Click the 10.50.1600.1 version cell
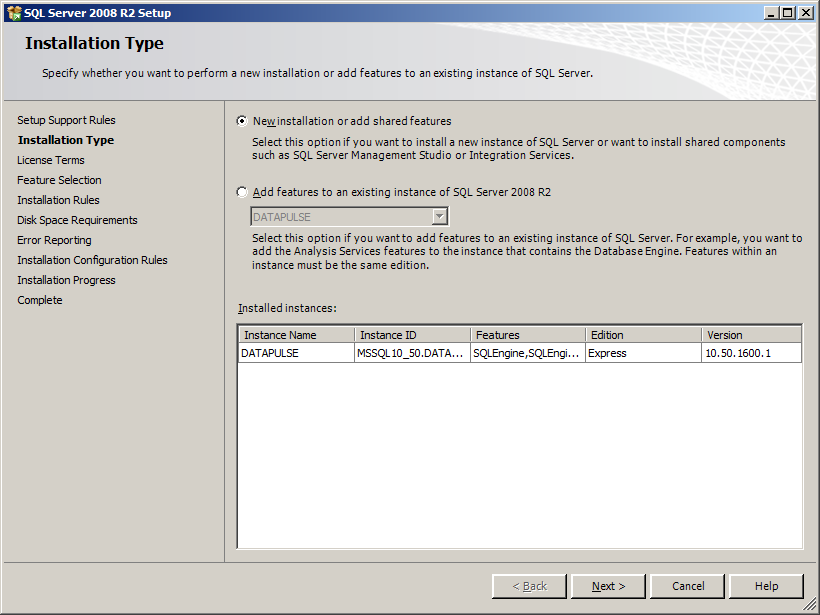This screenshot has height=615, width=820. (751, 353)
